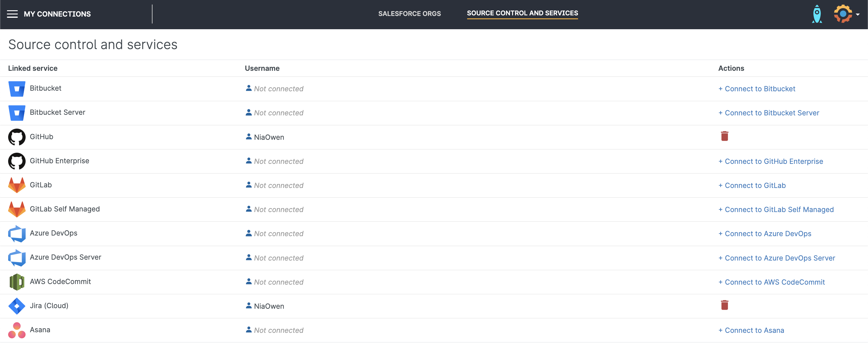This screenshot has height=353, width=868.
Task: Select the Jira (Cloud) username NiaOwen
Action: 269,306
